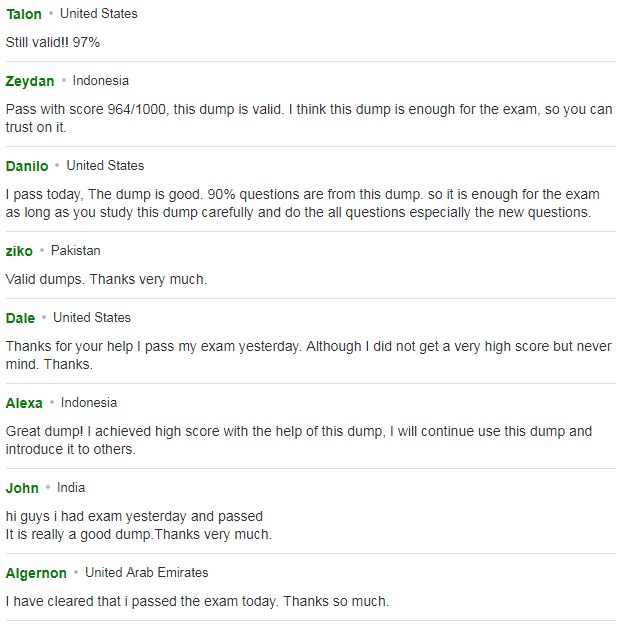Click the India country label beside John
The height and width of the screenshot is (627, 621).
(71, 488)
